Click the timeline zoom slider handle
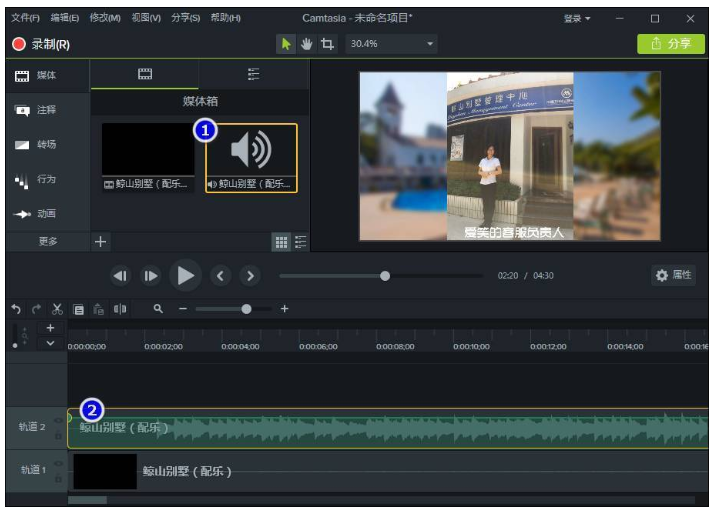 click(x=246, y=309)
